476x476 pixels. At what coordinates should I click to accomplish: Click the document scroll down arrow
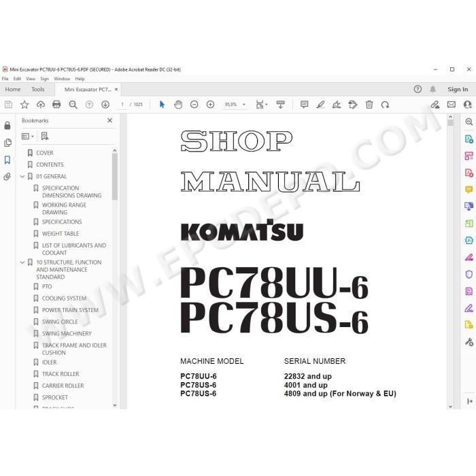point(450,406)
